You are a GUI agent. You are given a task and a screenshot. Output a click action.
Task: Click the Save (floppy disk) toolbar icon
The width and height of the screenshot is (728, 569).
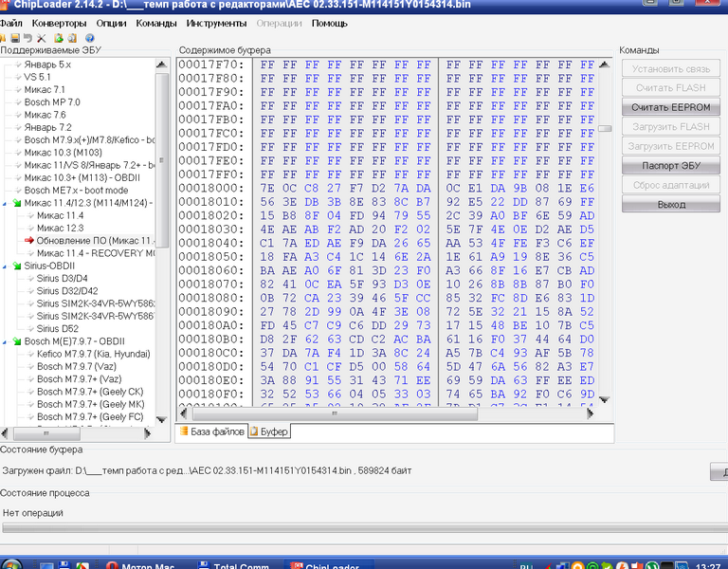click(x=15, y=38)
